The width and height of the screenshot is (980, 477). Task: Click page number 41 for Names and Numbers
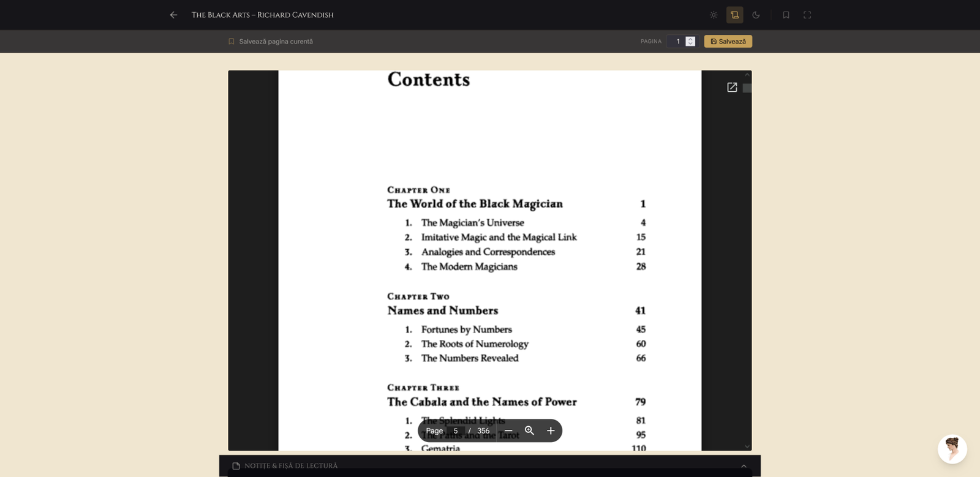[640, 310]
